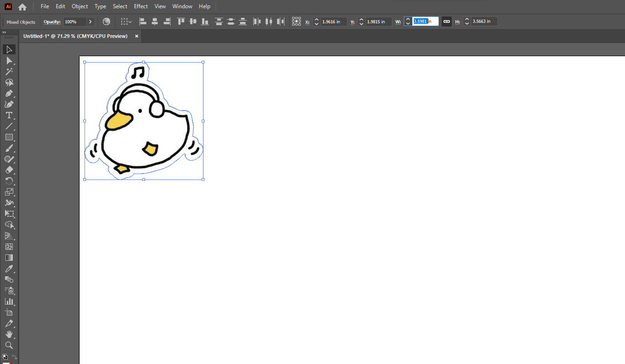Pick the Lasso tool

9,82
